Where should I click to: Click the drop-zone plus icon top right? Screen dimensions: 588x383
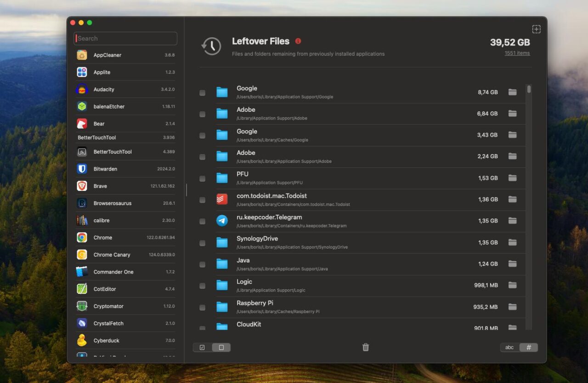click(x=536, y=29)
